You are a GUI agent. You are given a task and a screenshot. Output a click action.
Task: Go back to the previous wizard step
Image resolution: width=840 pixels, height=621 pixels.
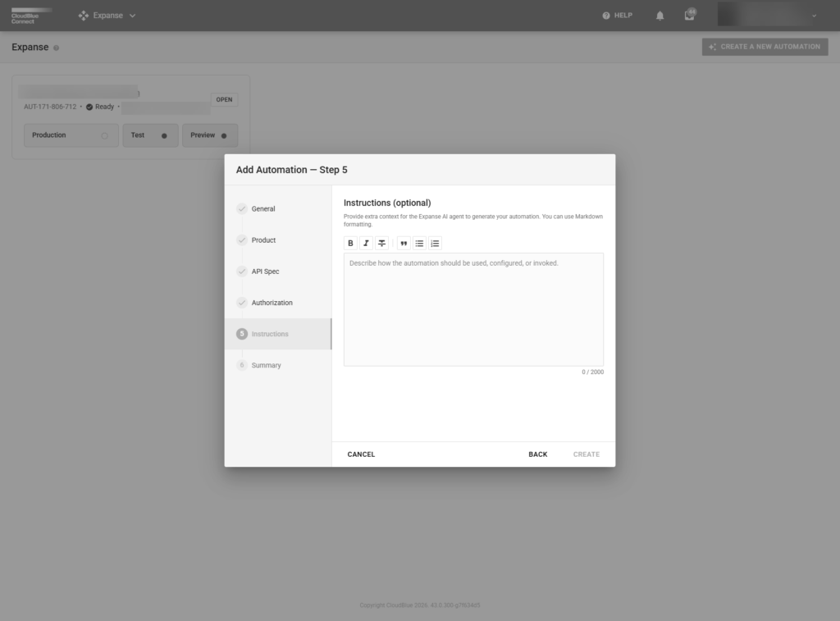pos(538,454)
